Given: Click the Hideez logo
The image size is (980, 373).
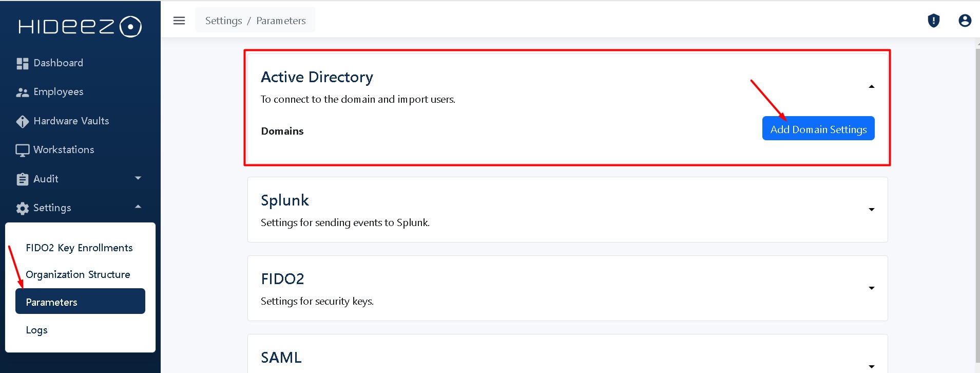Looking at the screenshot, I should click(80, 27).
